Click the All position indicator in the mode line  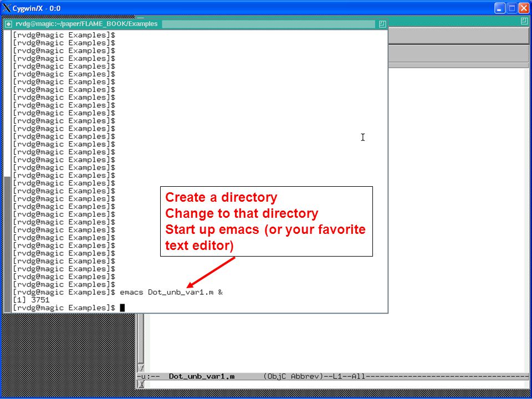359,376
